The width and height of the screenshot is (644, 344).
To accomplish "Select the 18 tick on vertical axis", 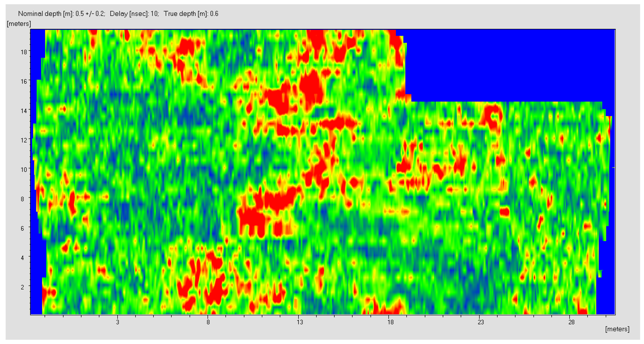I will pyautogui.click(x=24, y=52).
